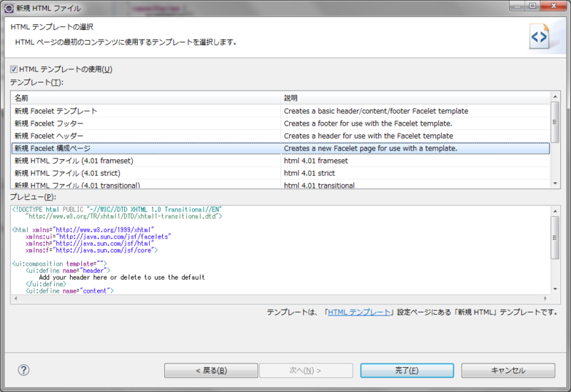This screenshot has width=571, height=392.
Task: Minimize the 新規 HTML ファイル dialog
Action: click(517, 6)
